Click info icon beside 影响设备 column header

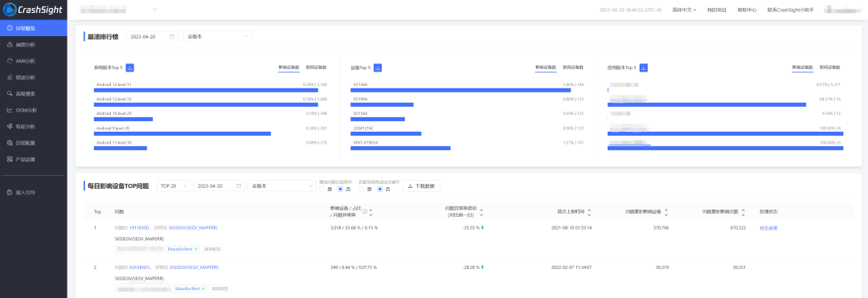[x=364, y=211]
